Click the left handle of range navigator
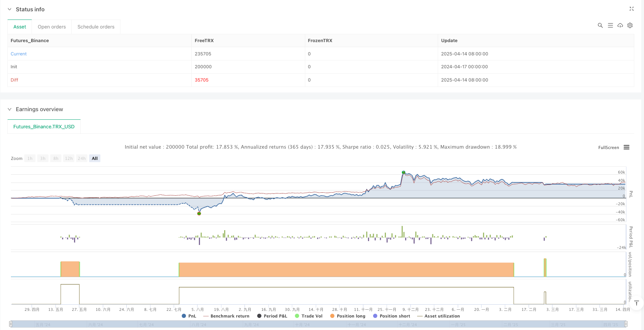Screen dimensions: 644x330 [x=11, y=324]
